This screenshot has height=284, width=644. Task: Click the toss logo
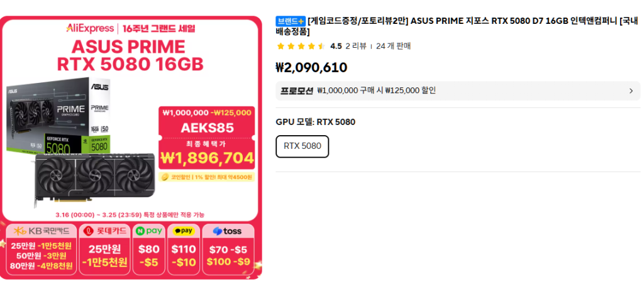(x=227, y=231)
